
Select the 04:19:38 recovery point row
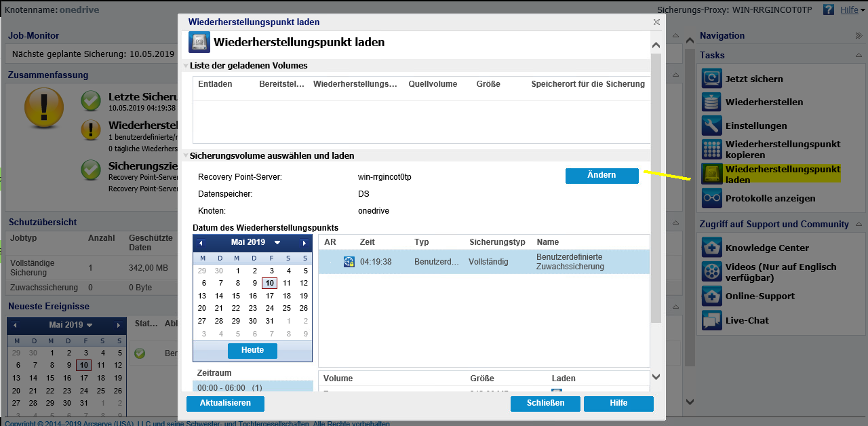click(x=484, y=262)
